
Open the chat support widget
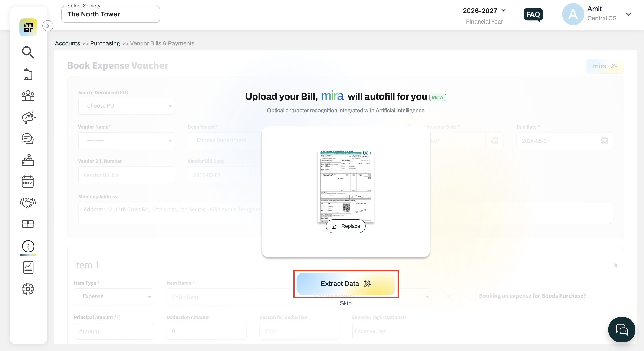(622, 330)
